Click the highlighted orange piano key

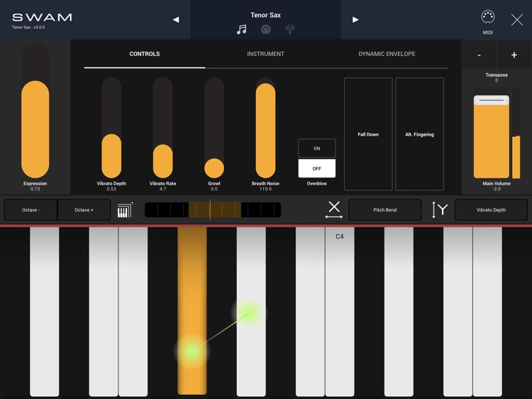coord(192,311)
